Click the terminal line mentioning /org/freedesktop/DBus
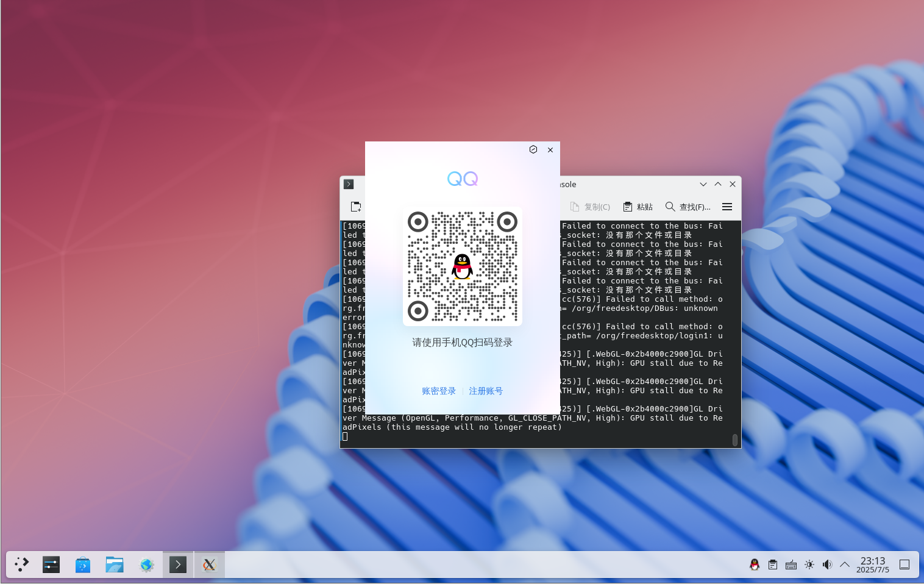924x584 pixels. click(x=640, y=308)
